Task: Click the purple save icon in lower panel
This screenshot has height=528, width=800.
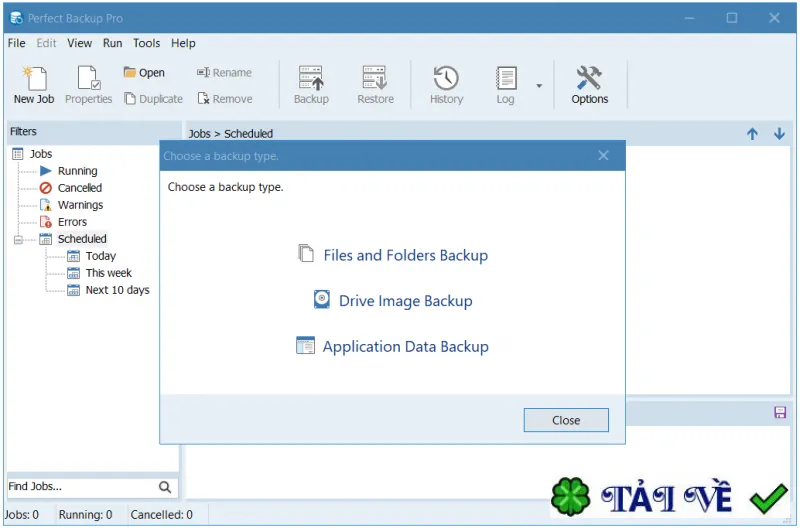Action: pos(780,412)
